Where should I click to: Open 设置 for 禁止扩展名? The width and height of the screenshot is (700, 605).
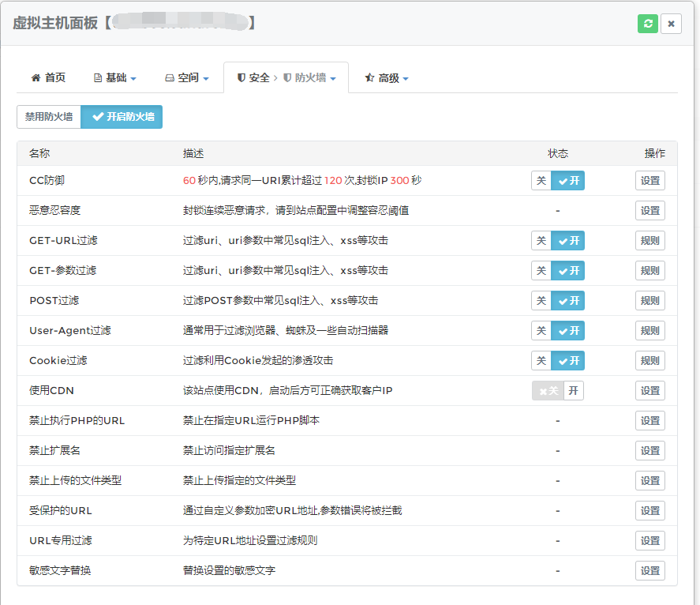(650, 450)
